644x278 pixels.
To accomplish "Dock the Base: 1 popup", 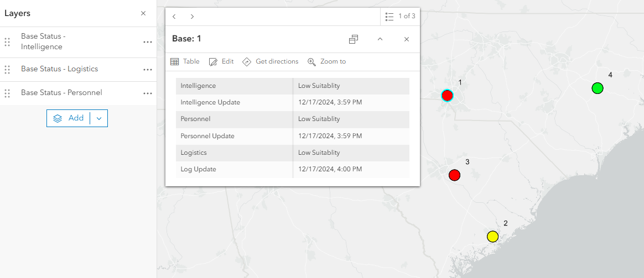I will (353, 39).
